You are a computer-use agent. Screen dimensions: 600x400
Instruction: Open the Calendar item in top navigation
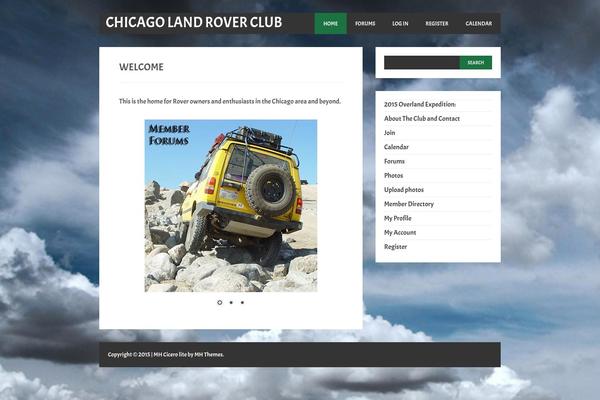pyautogui.click(x=478, y=23)
